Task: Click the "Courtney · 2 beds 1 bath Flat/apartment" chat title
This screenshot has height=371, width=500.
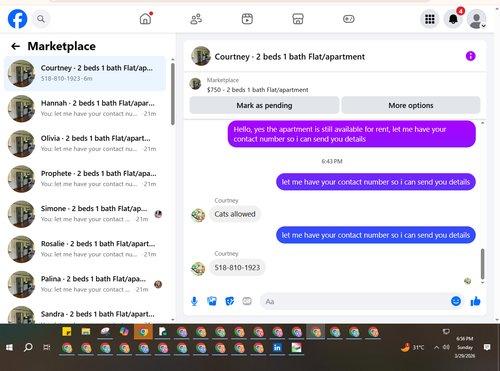Action: pyautogui.click(x=290, y=57)
